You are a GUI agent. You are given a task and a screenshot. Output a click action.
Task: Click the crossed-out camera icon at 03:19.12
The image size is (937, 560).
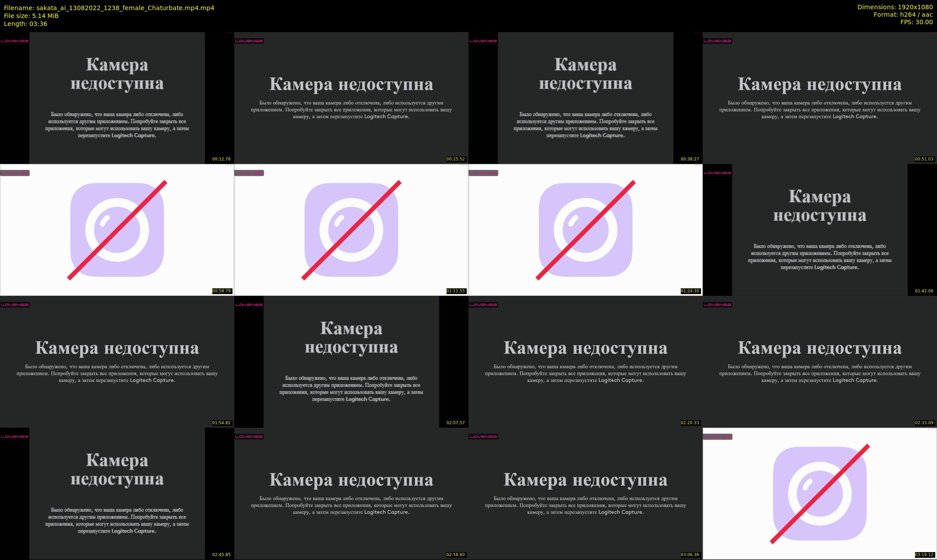(x=820, y=494)
